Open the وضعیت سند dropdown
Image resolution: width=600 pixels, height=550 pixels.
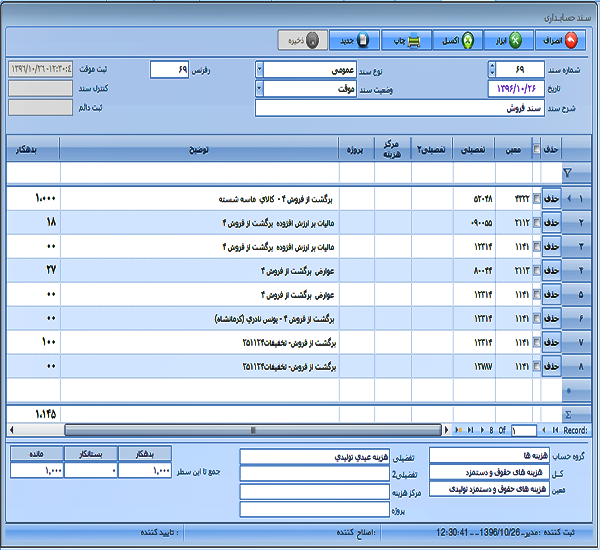click(x=259, y=89)
